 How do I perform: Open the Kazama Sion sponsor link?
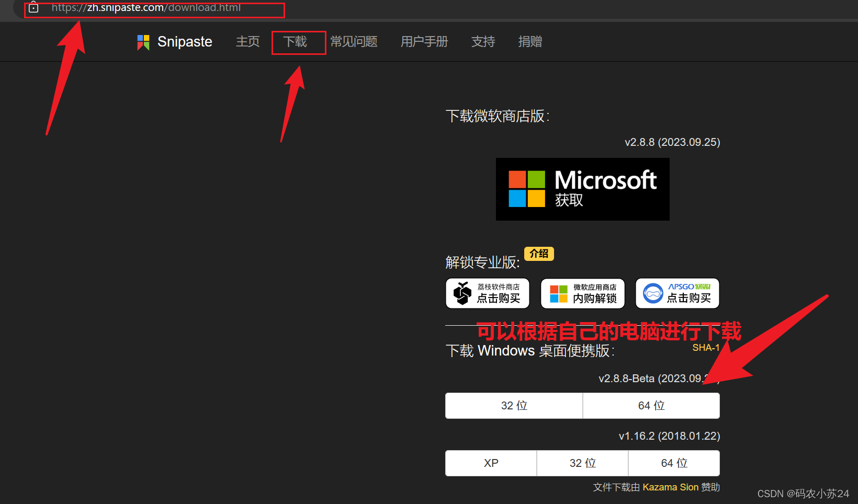click(x=670, y=487)
